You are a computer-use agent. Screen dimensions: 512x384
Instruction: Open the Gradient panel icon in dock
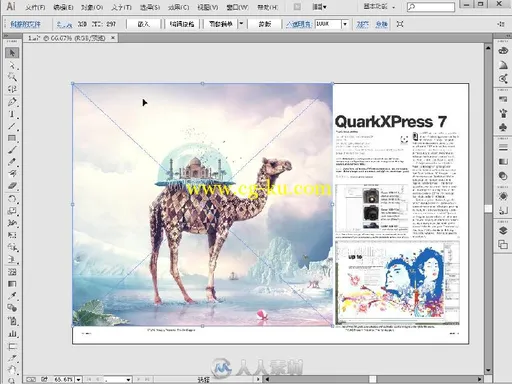click(503, 162)
